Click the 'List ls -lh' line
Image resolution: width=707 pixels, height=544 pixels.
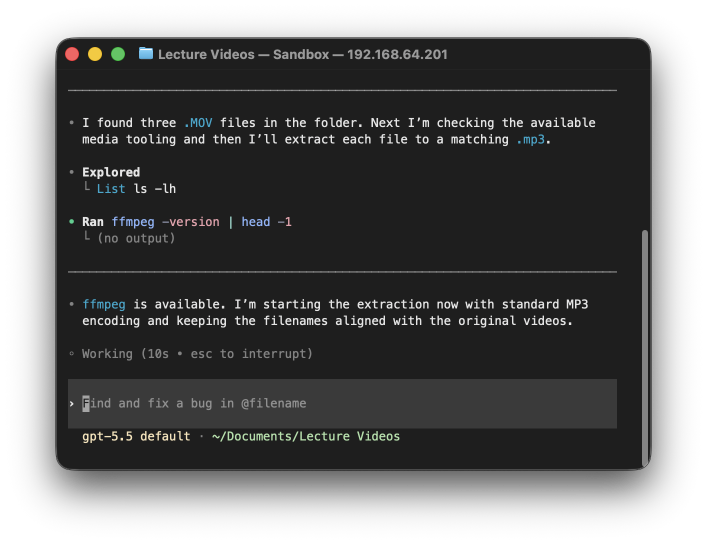pos(136,189)
